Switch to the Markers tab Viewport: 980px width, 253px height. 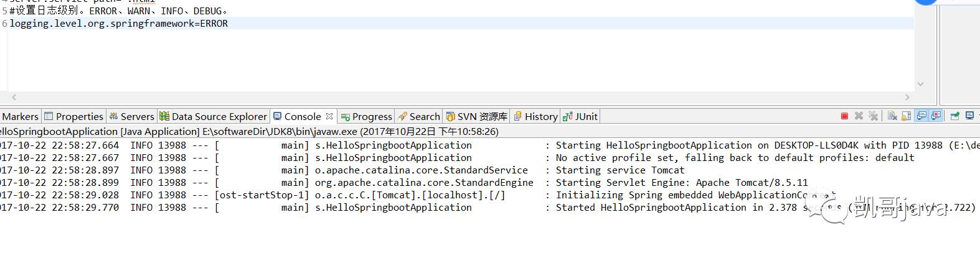19,116
